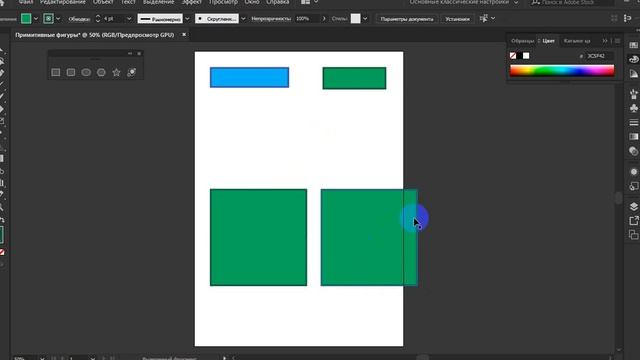Image resolution: width=640 pixels, height=360 pixels.
Task: Open the Эффект menu
Action: pyautogui.click(x=191, y=2)
